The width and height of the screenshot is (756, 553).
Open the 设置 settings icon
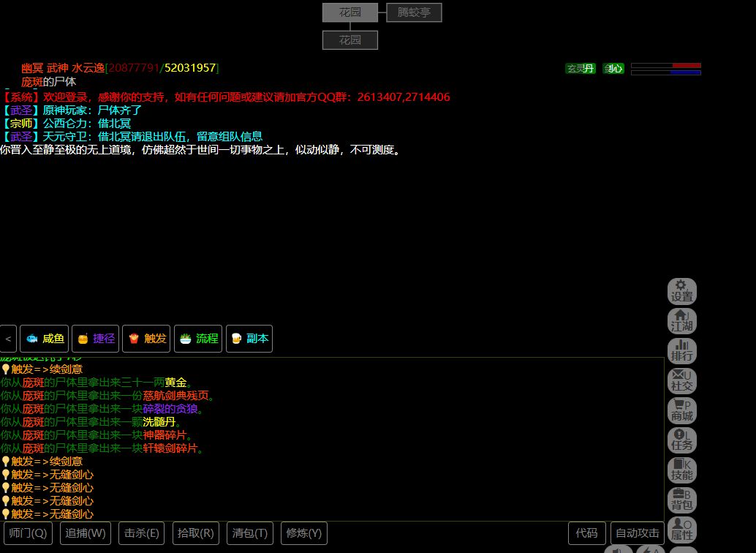[681, 291]
